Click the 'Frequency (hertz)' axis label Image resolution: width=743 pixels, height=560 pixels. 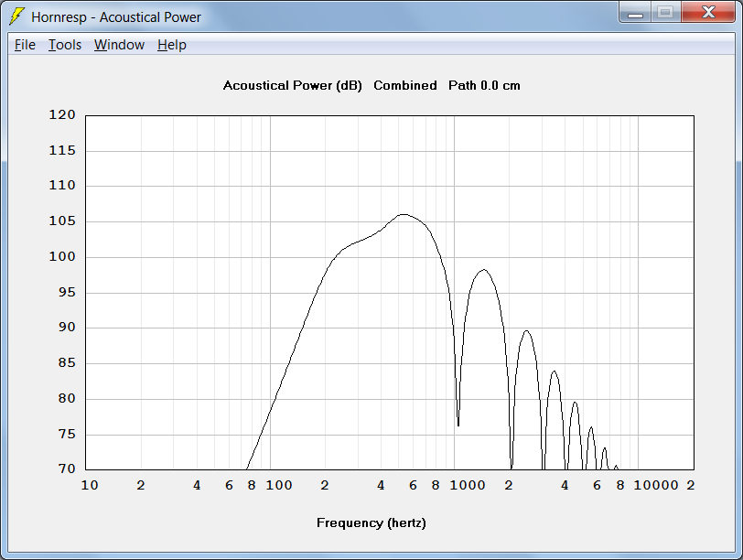tap(371, 523)
